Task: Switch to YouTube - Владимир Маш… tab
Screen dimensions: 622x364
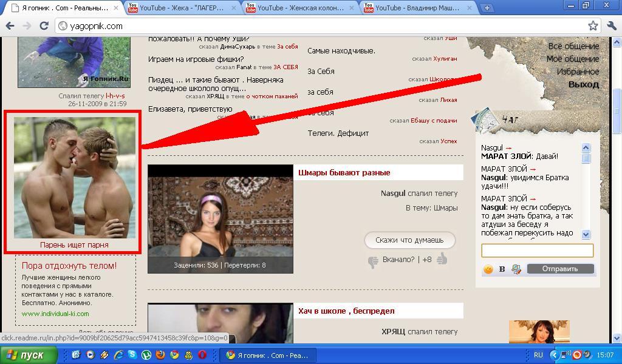Action: point(419,8)
